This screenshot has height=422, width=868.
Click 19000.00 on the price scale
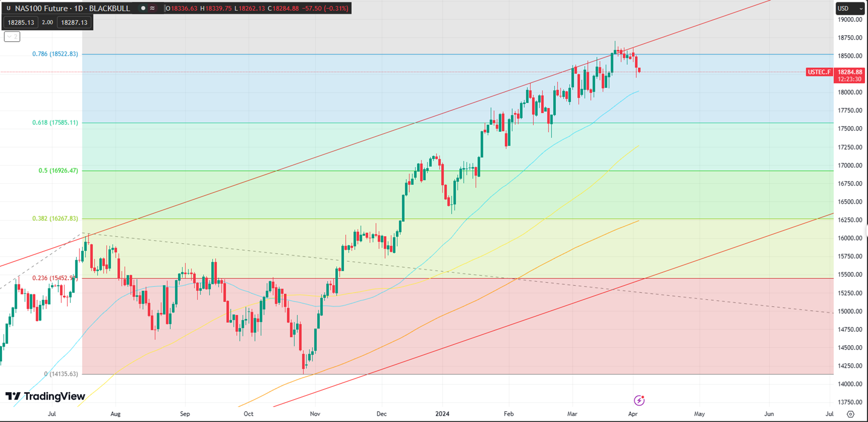pos(850,19)
